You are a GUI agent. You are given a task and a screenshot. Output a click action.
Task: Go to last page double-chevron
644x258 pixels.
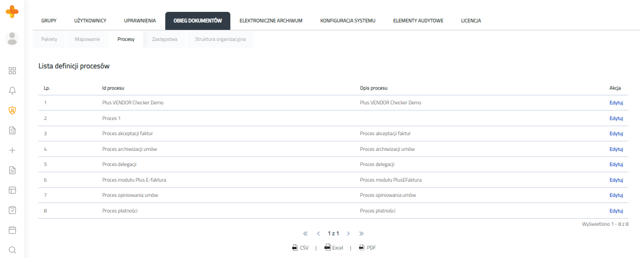pos(361,233)
